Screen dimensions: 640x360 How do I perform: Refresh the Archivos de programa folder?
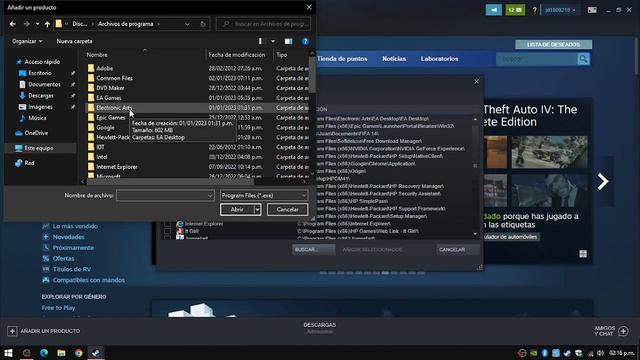click(x=202, y=24)
